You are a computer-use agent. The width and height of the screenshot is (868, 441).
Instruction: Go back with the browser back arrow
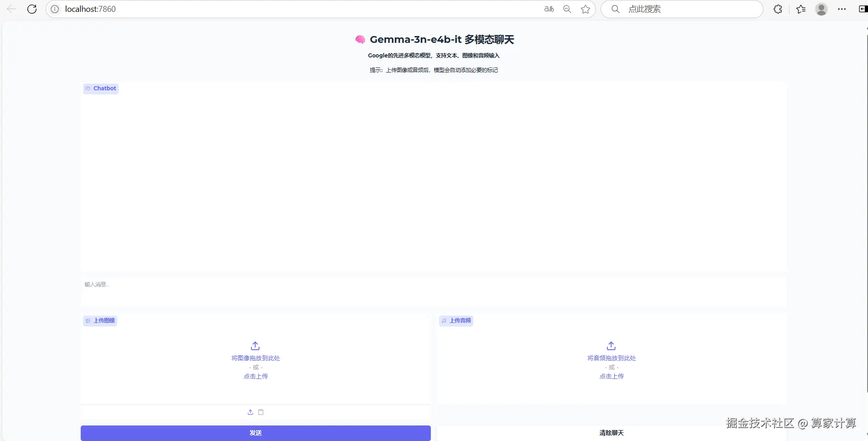[11, 9]
